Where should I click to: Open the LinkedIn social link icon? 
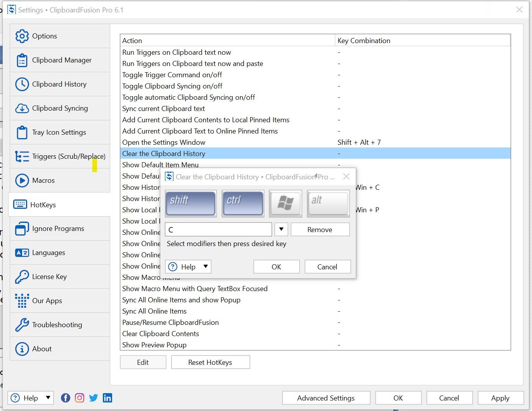tap(107, 398)
